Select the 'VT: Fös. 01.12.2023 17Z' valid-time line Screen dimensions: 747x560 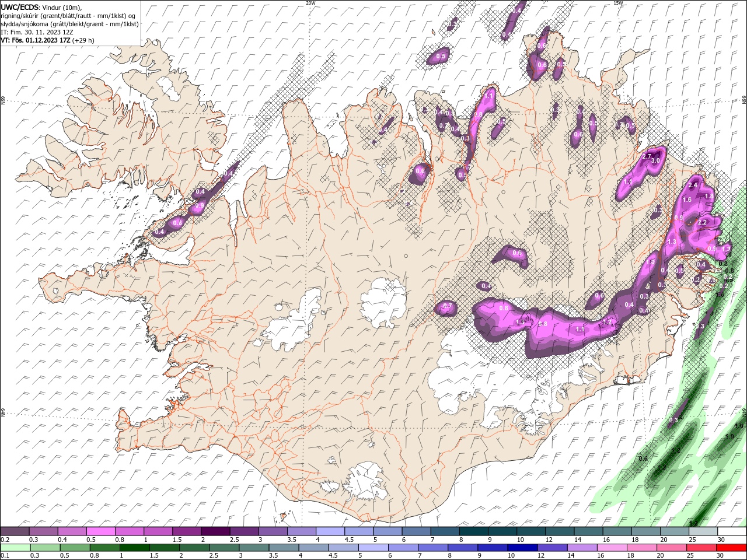(36, 40)
